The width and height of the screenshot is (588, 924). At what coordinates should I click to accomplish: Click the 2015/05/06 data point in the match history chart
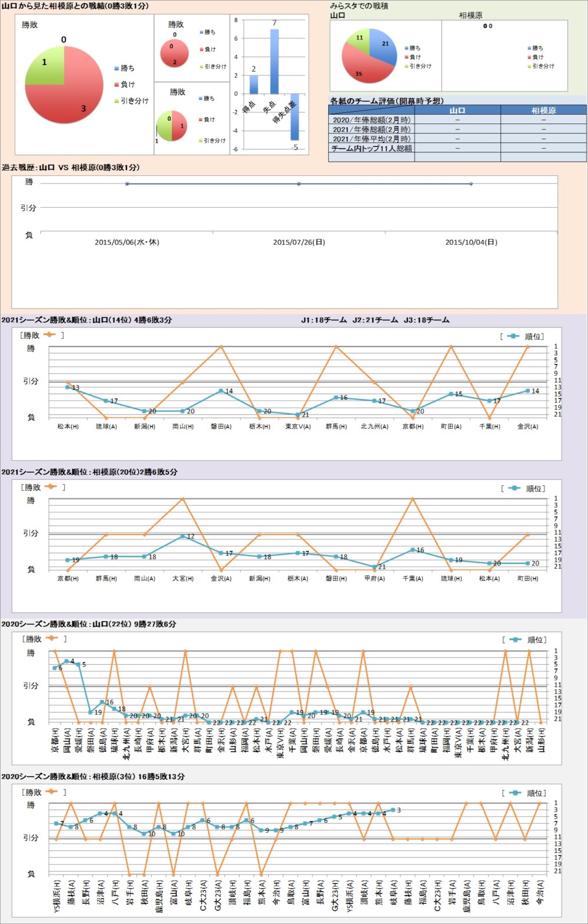[x=127, y=184]
